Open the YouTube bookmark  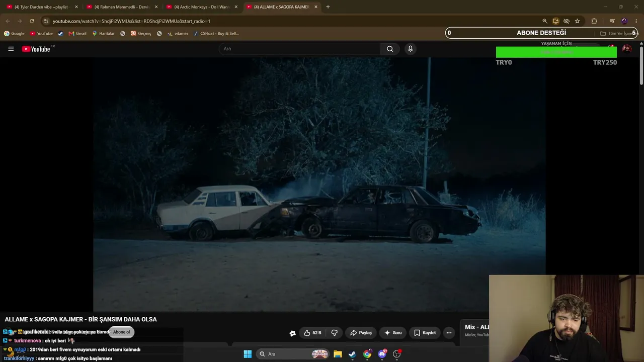pyautogui.click(x=41, y=34)
